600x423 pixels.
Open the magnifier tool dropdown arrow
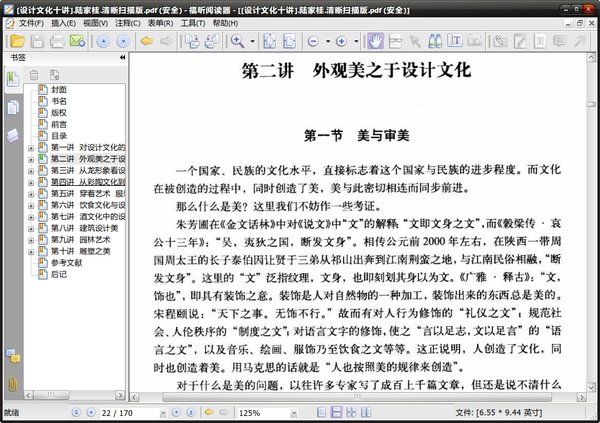253,41
